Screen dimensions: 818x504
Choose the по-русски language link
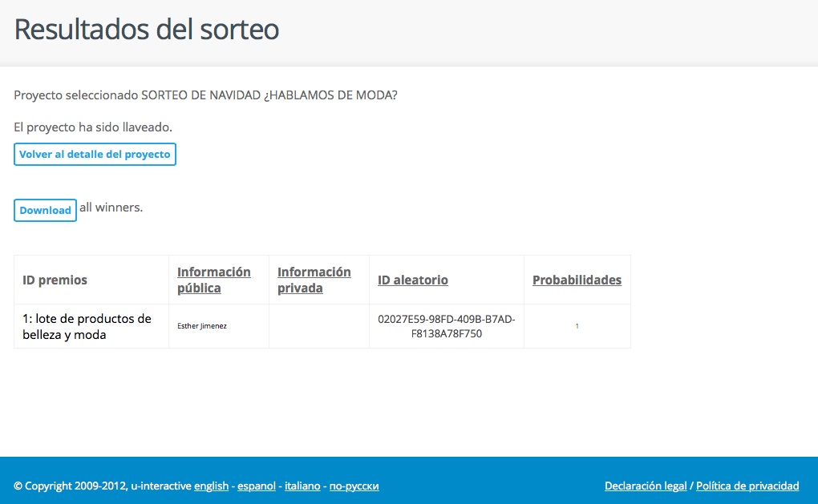[354, 486]
